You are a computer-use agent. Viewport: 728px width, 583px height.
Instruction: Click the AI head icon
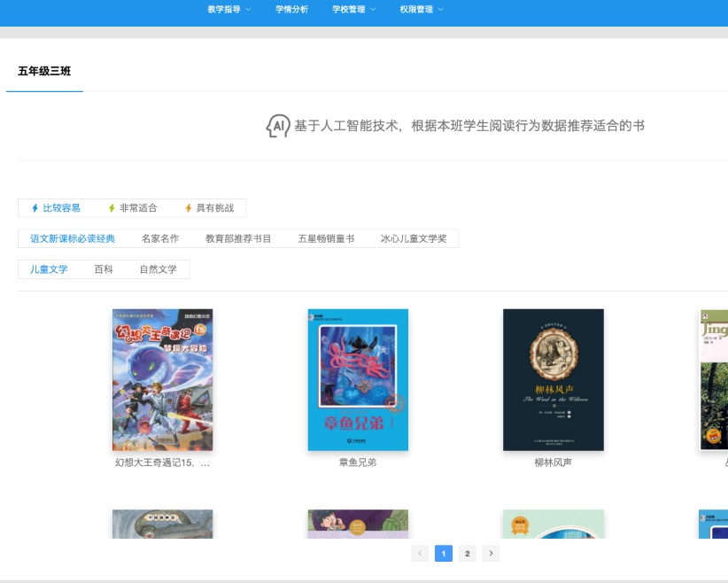click(x=277, y=126)
